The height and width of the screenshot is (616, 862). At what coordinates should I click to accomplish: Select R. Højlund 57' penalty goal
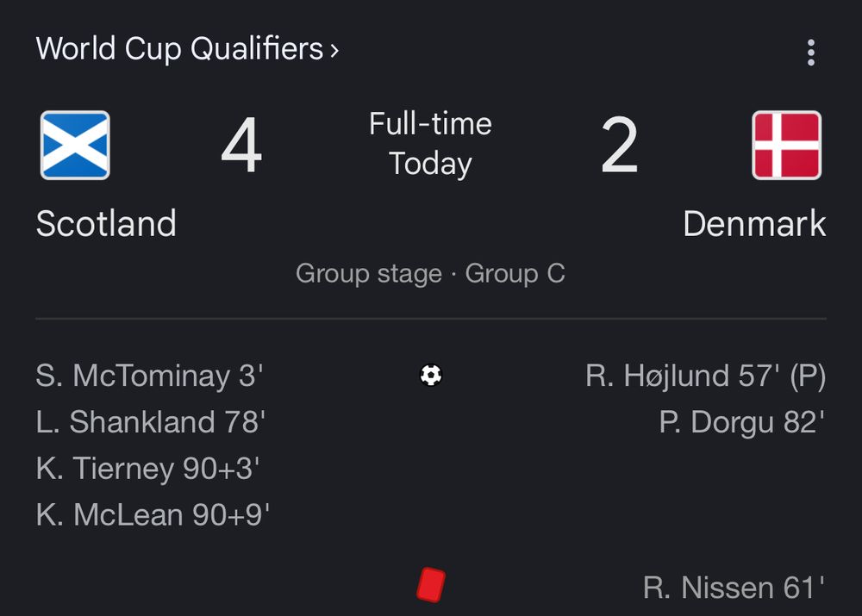(x=705, y=376)
